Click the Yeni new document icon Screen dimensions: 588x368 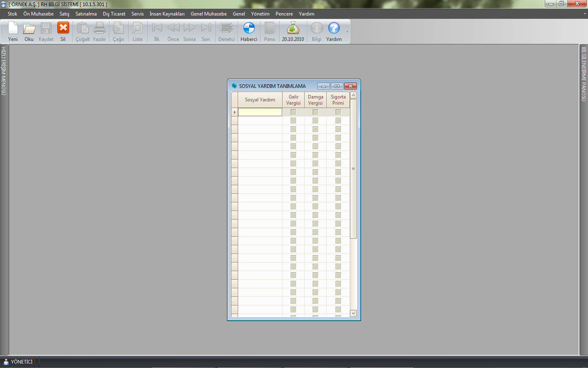[x=13, y=31]
